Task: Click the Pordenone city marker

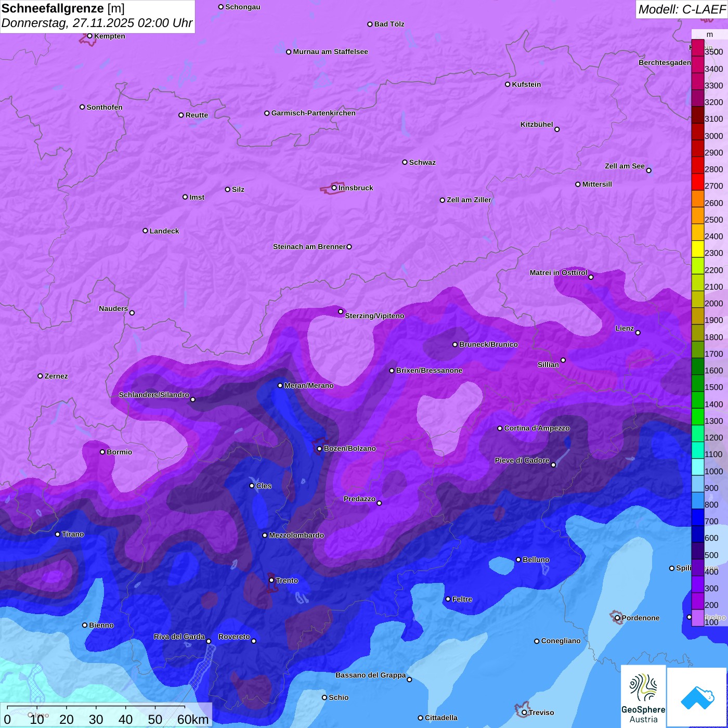Action: point(617,618)
